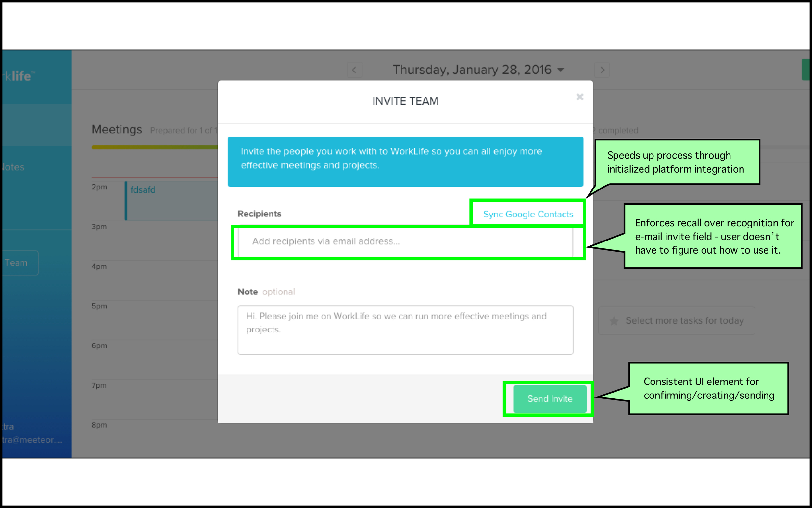Click into the optional Note text area
Viewport: 812px width, 508px height.
405,330
